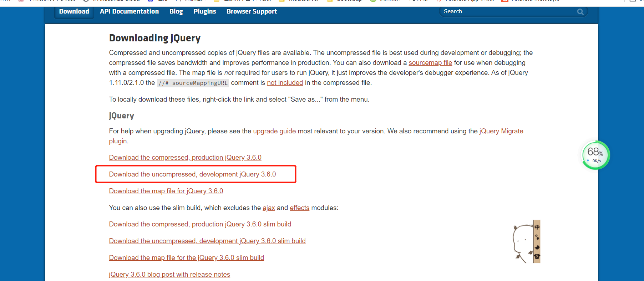Go to the Blog nav item
644x281 pixels.
tap(176, 11)
